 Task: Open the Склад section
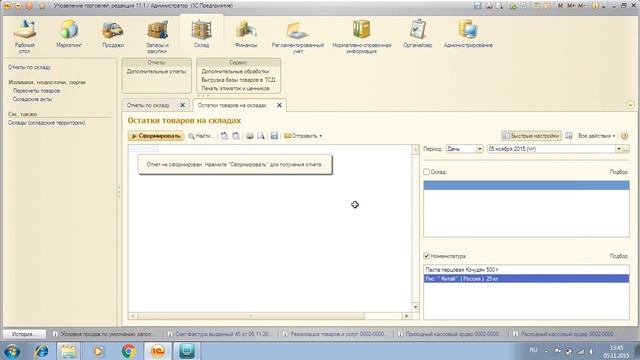[202, 34]
